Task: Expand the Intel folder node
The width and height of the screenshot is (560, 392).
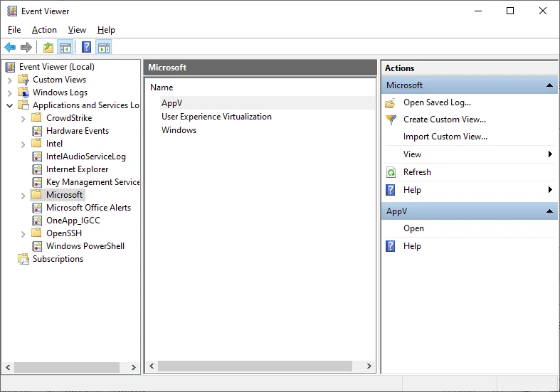Action: coord(23,144)
